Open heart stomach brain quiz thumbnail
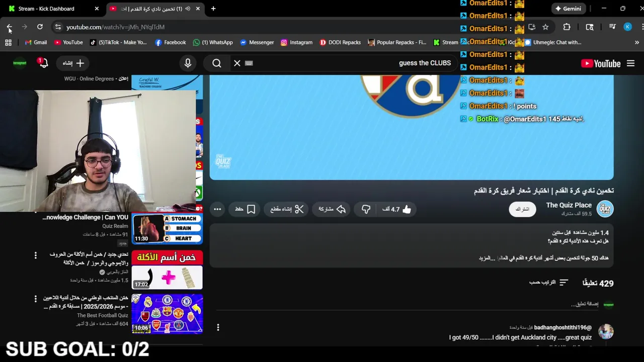This screenshot has height=362, width=644. (167, 228)
